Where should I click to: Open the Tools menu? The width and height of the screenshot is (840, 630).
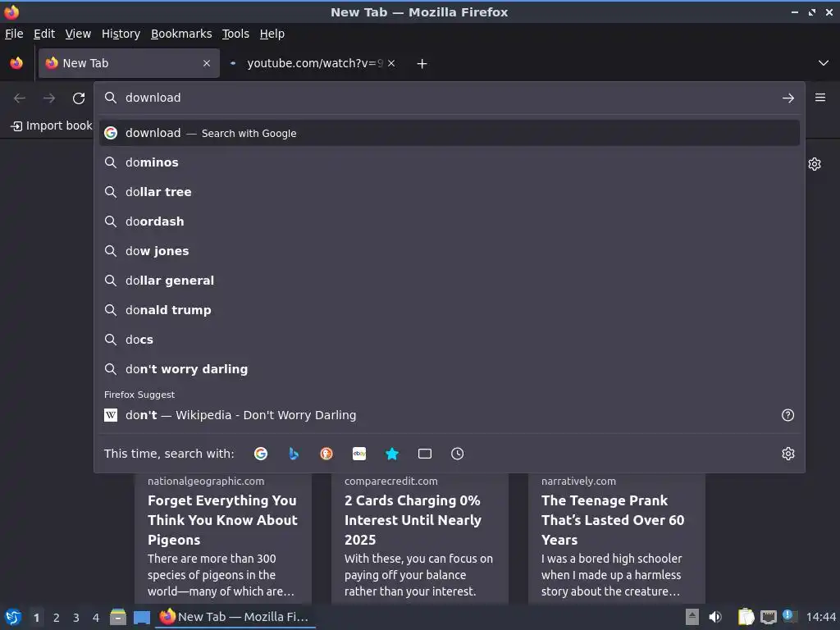235,34
